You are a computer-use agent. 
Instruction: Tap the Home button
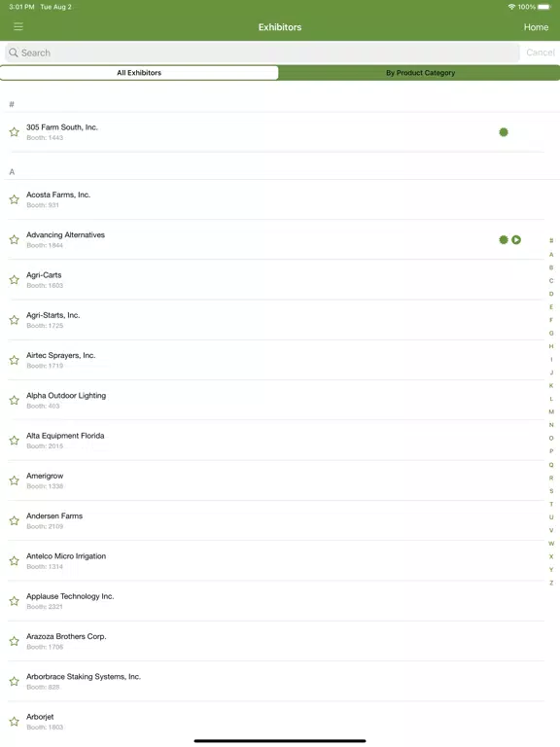[536, 27]
